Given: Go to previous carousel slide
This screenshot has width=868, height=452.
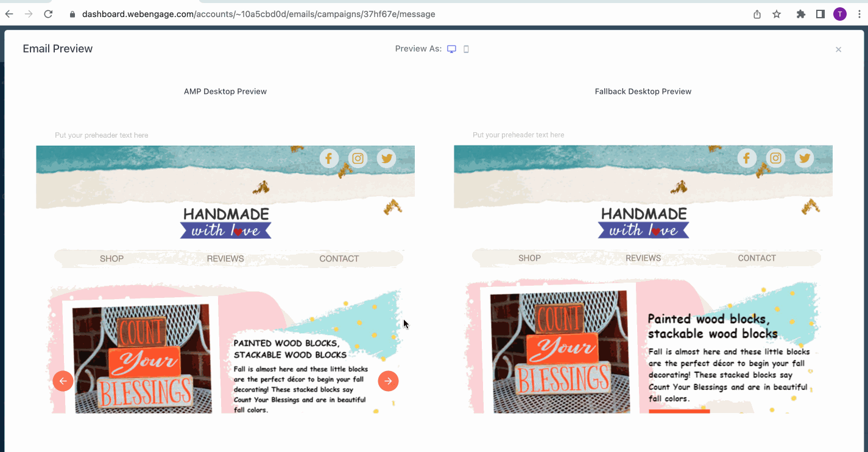Looking at the screenshot, I should click(63, 381).
